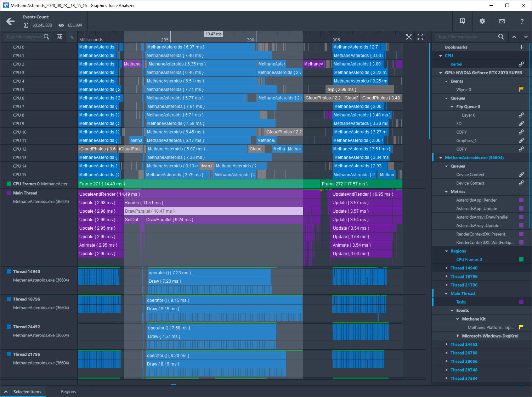Collapse the Flip Queue 0 node
This screenshot has height=397, width=532.
(452, 107)
